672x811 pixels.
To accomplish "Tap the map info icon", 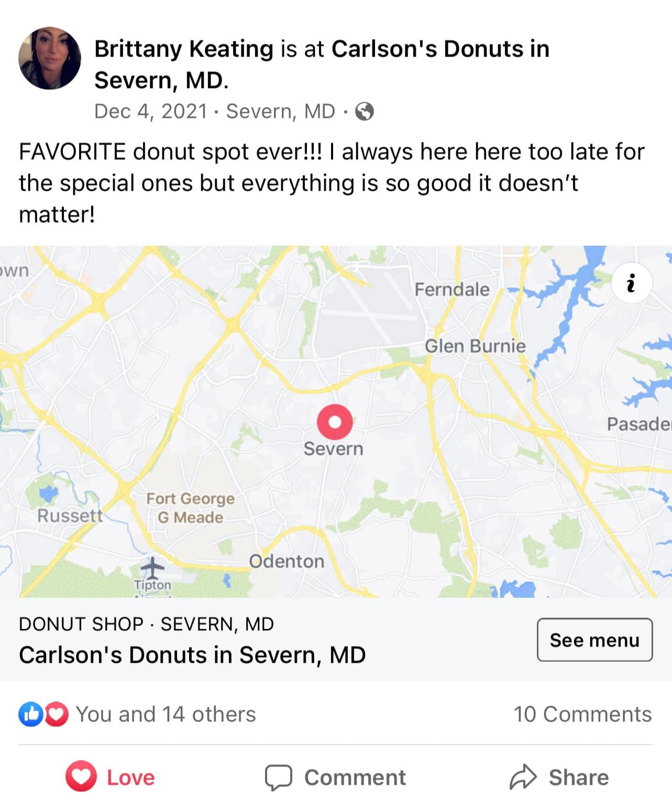I will pos(631,283).
